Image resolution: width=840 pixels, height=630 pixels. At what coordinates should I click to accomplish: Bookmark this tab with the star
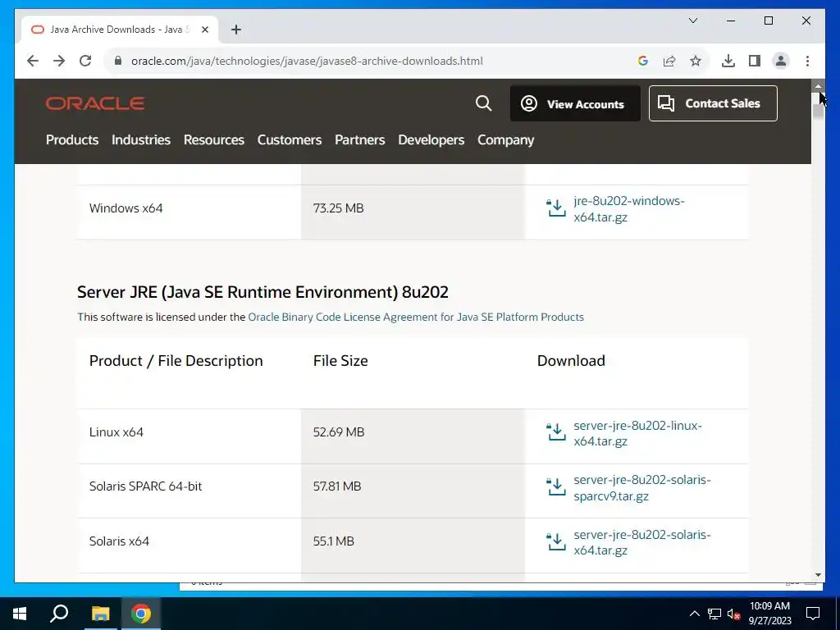click(696, 61)
